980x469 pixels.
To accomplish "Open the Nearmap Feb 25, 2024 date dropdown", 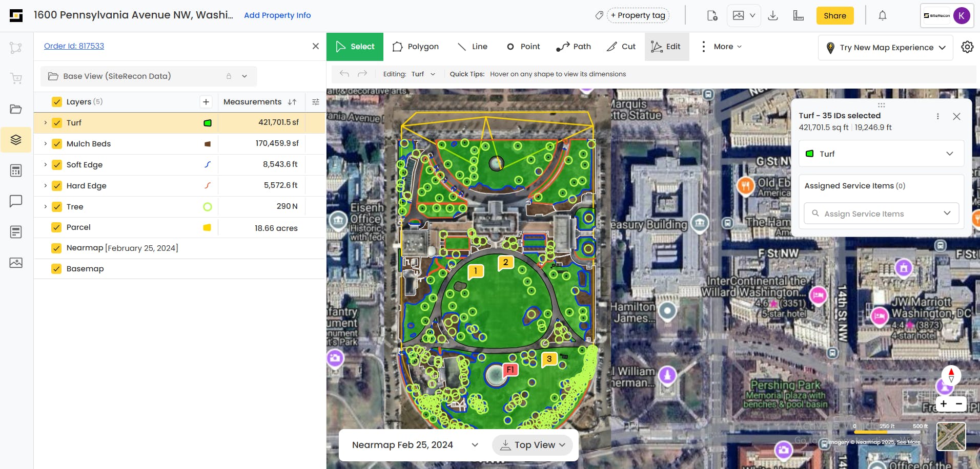I will [x=415, y=445].
